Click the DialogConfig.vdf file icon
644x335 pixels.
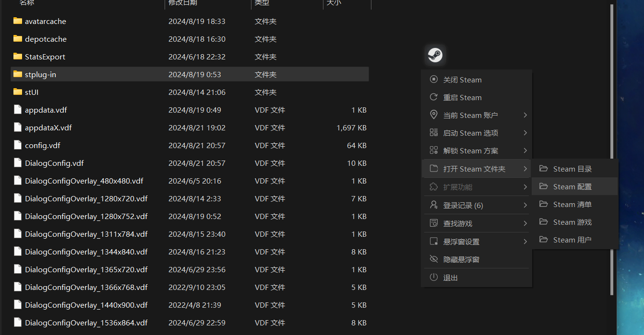coord(18,163)
